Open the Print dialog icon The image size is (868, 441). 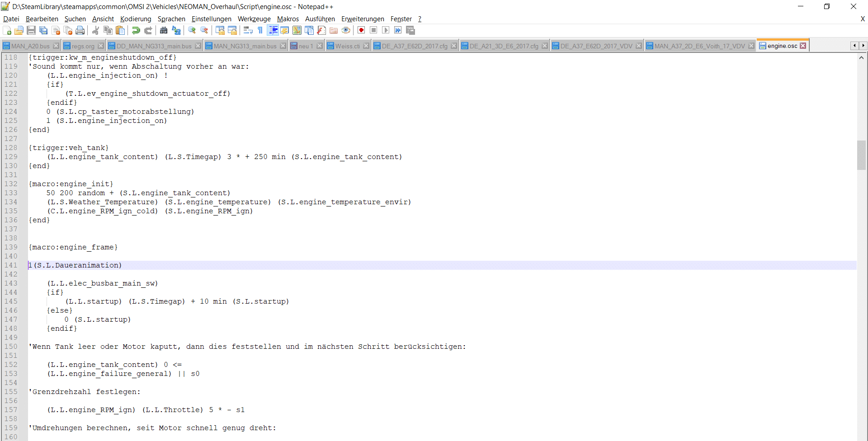coord(80,30)
